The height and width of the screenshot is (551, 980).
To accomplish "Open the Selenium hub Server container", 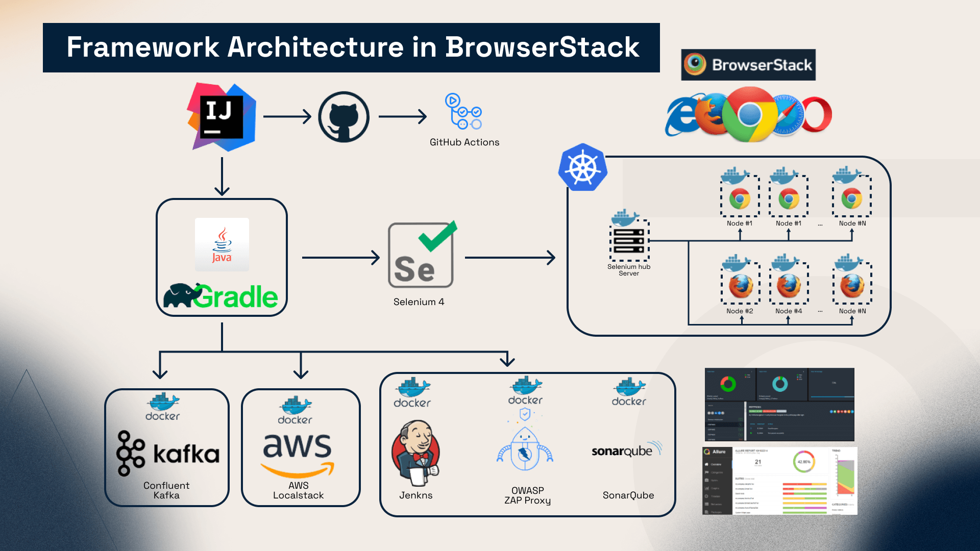I will (x=629, y=237).
